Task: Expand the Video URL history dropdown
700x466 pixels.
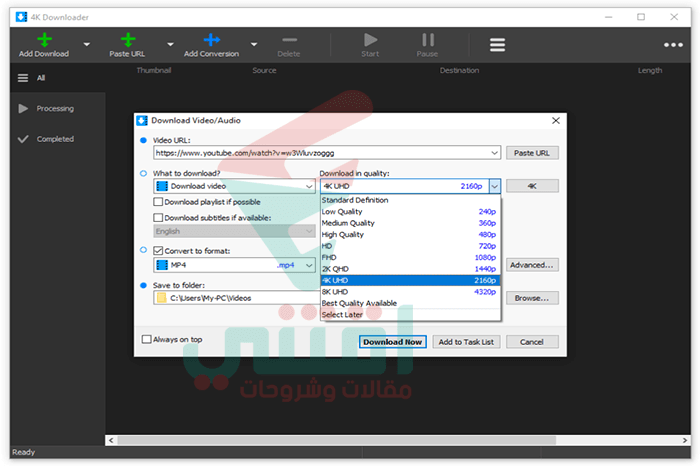Action: pos(494,153)
